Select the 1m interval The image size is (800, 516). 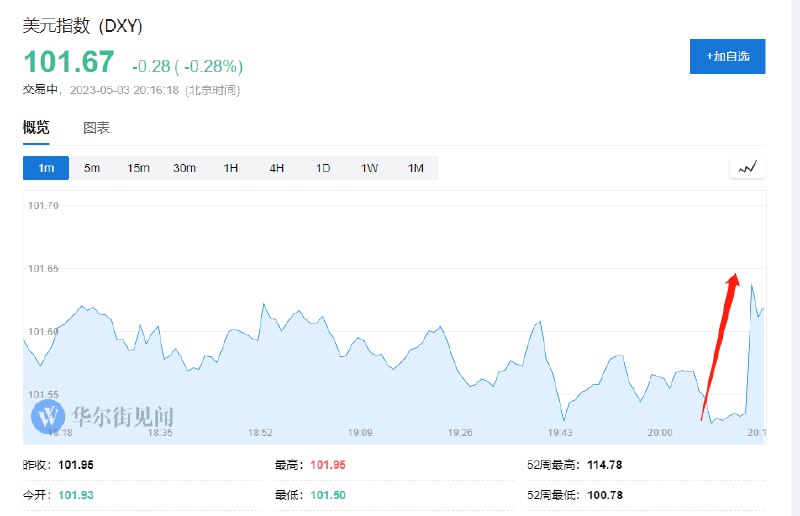pyautogui.click(x=46, y=168)
